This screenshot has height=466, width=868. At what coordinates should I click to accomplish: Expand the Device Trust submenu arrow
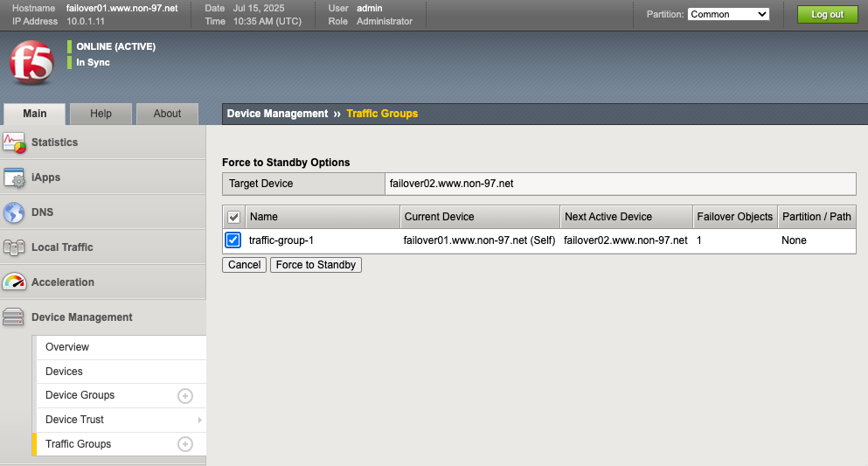click(200, 420)
